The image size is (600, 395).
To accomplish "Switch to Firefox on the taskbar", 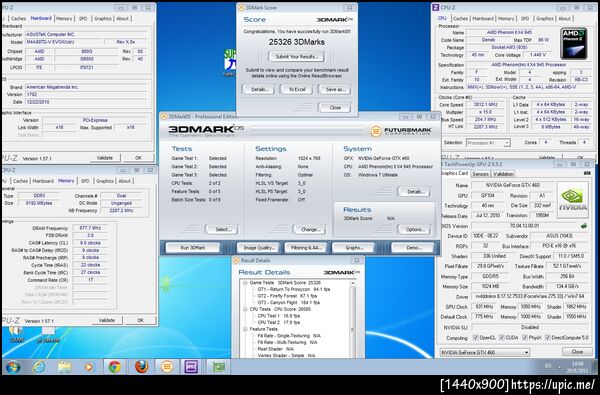I will click(141, 367).
